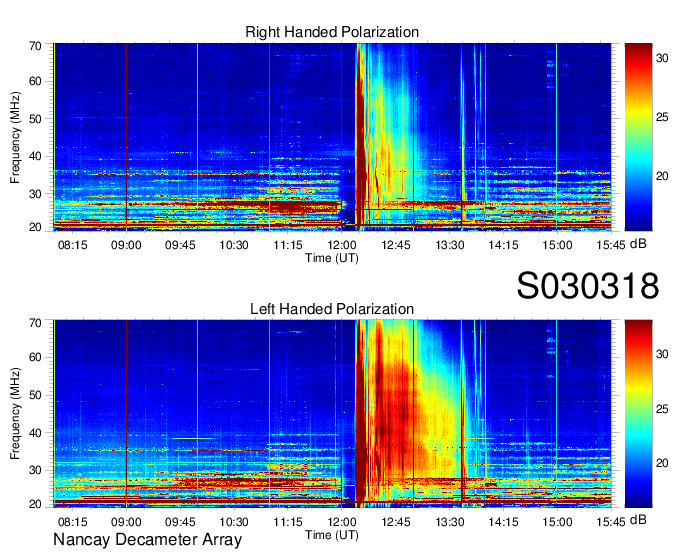Image resolution: width=680 pixels, height=552 pixels.
Task: Click the 12:45 tick on left-handed plot
Action: coord(396,522)
